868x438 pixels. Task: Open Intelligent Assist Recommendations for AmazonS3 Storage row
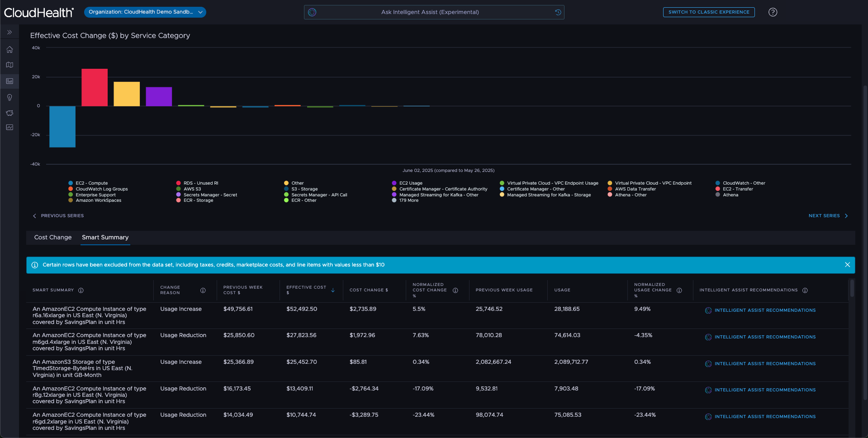tap(760, 364)
